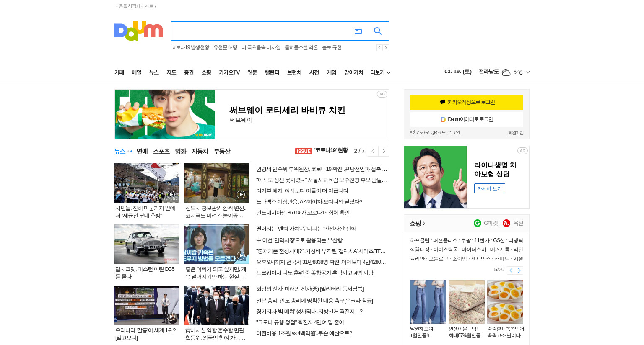644x345 pixels.
Task: Click AD badge on Lina insurance ad
Action: [x=522, y=151]
